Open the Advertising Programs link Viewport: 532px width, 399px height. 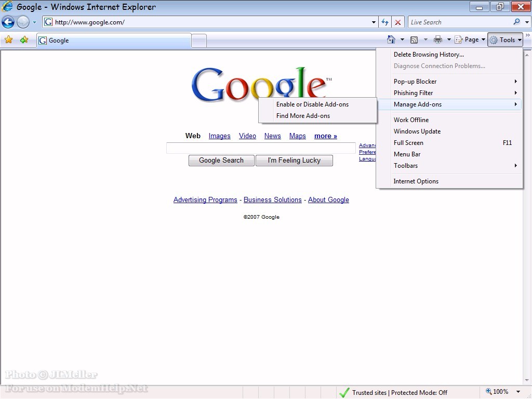tap(205, 200)
